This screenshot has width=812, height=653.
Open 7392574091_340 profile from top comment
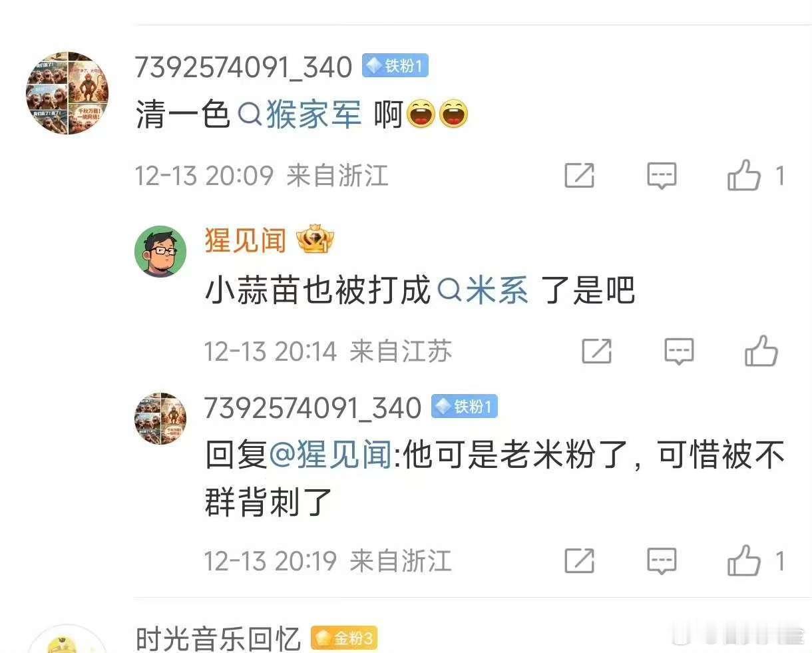click(244, 67)
